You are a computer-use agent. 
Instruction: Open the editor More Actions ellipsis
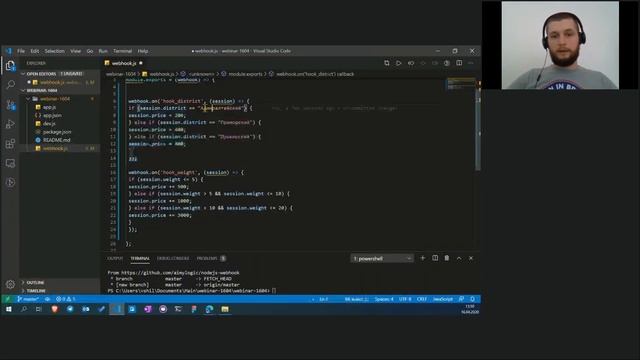(471, 63)
